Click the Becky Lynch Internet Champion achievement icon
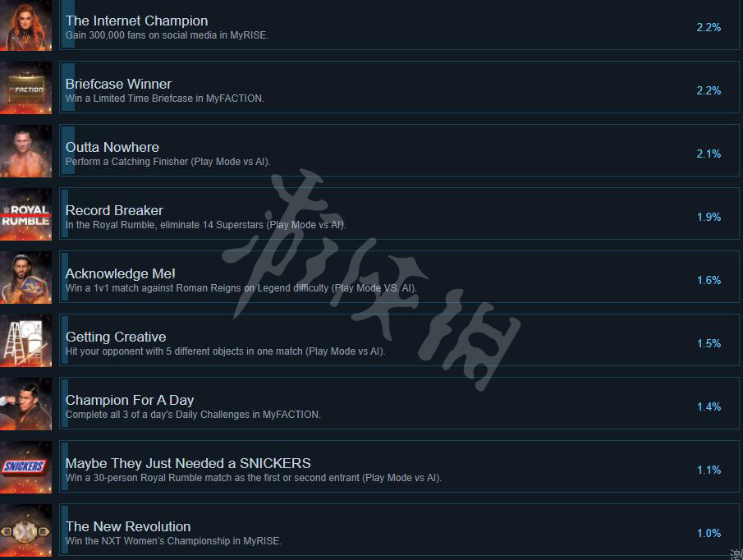 tap(25, 25)
